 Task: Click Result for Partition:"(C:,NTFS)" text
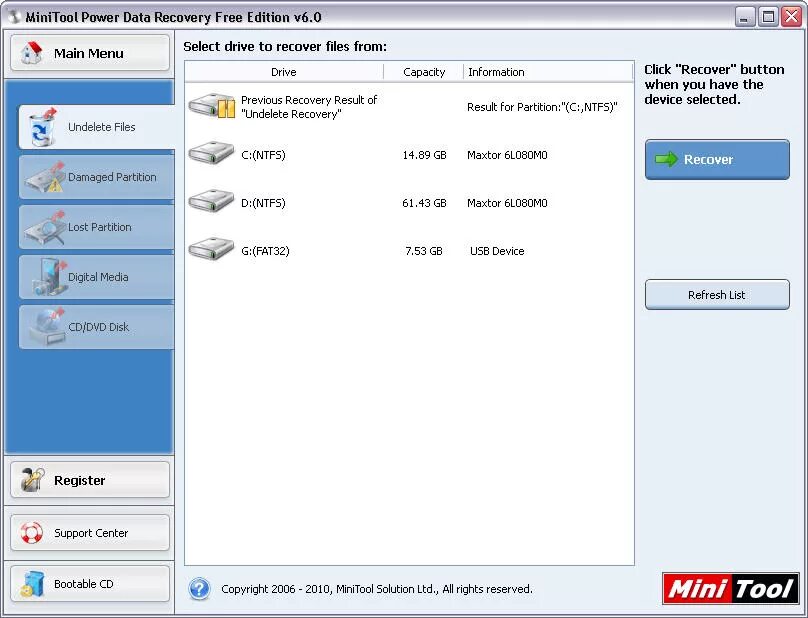click(x=542, y=107)
